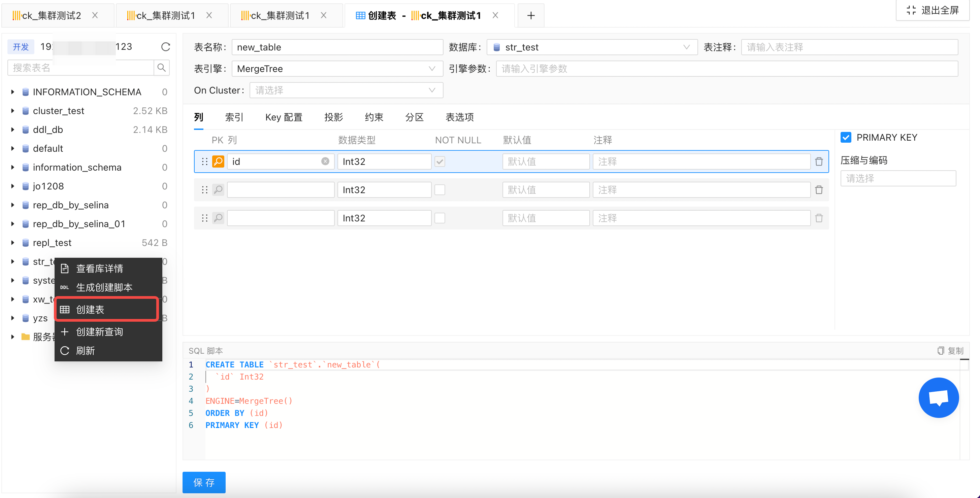
Task: Click 刷新 in the context menu
Action: pyautogui.click(x=85, y=351)
